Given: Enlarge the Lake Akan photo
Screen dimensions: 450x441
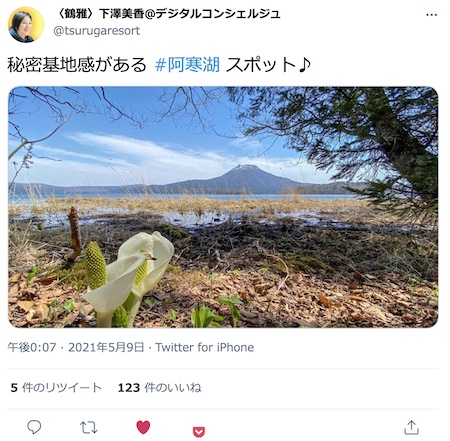Looking at the screenshot, I should coord(223,207).
